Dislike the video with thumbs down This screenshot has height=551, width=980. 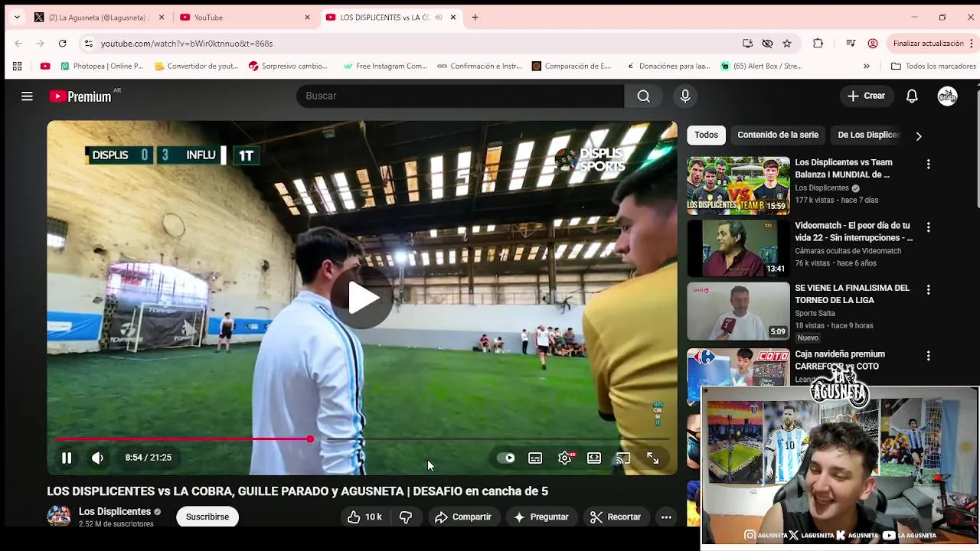[406, 517]
